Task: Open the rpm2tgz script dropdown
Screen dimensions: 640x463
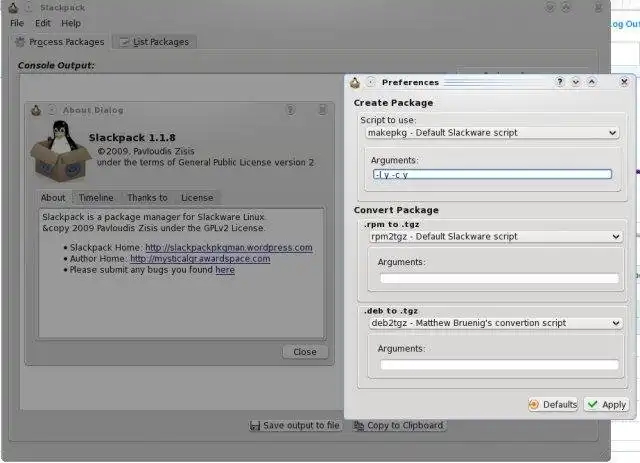Action: pyautogui.click(x=496, y=236)
